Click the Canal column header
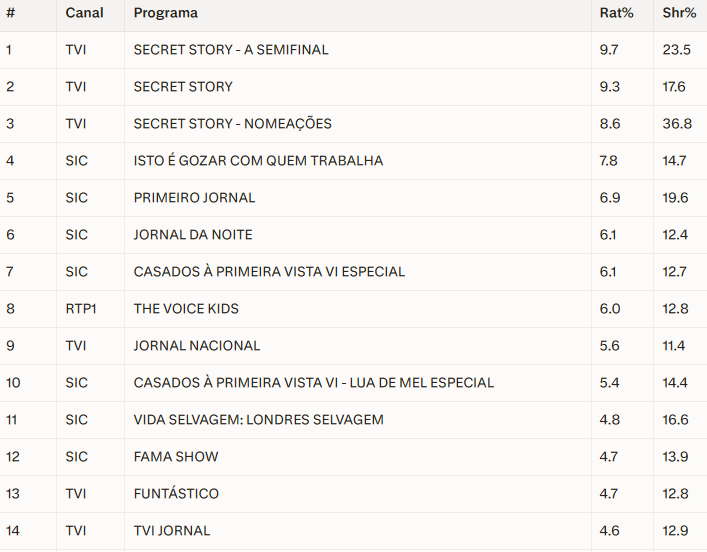 [84, 13]
